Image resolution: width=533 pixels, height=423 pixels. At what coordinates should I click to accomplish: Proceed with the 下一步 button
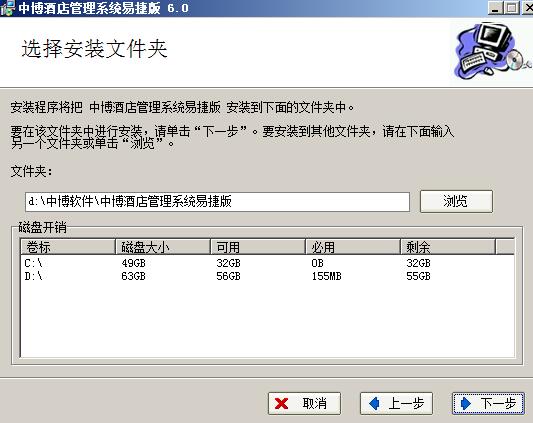click(488, 404)
